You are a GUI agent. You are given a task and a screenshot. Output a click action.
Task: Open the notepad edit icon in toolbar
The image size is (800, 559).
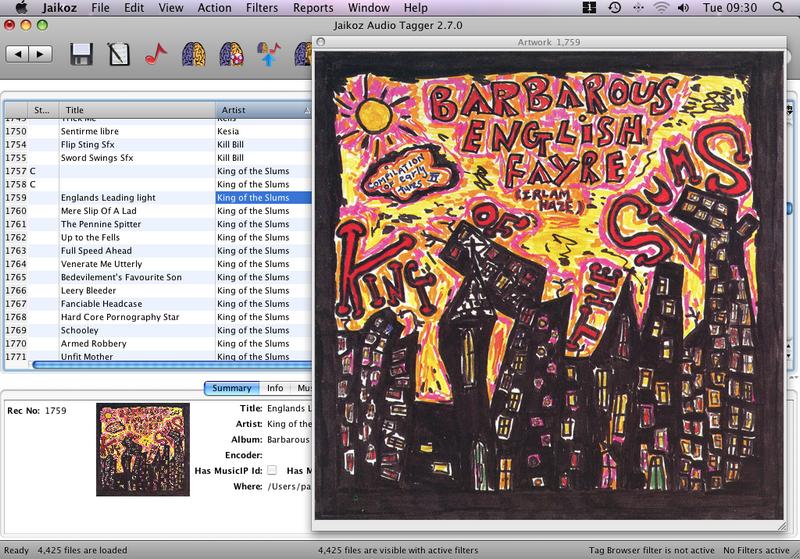click(x=118, y=54)
